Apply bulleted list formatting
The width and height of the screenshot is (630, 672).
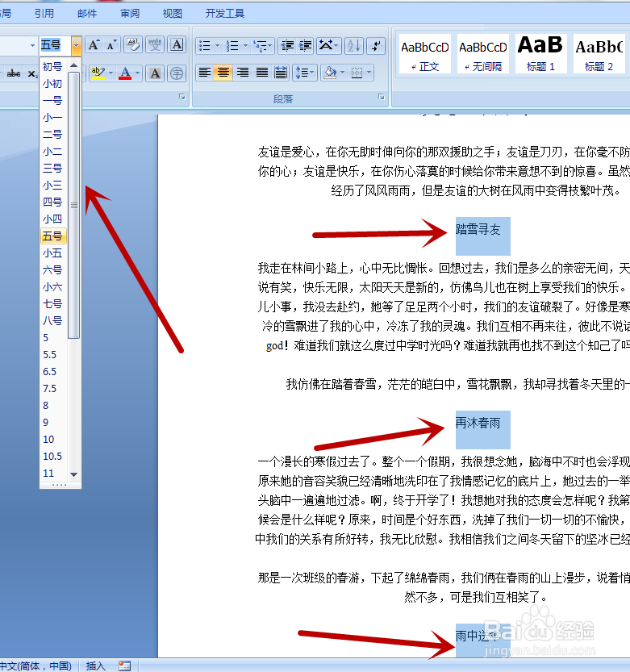pos(205,46)
